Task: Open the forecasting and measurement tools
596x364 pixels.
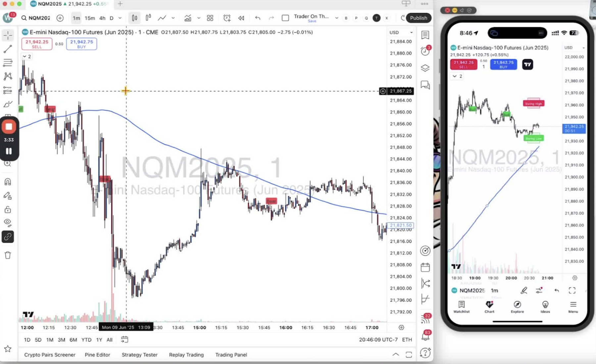Action: point(8,90)
